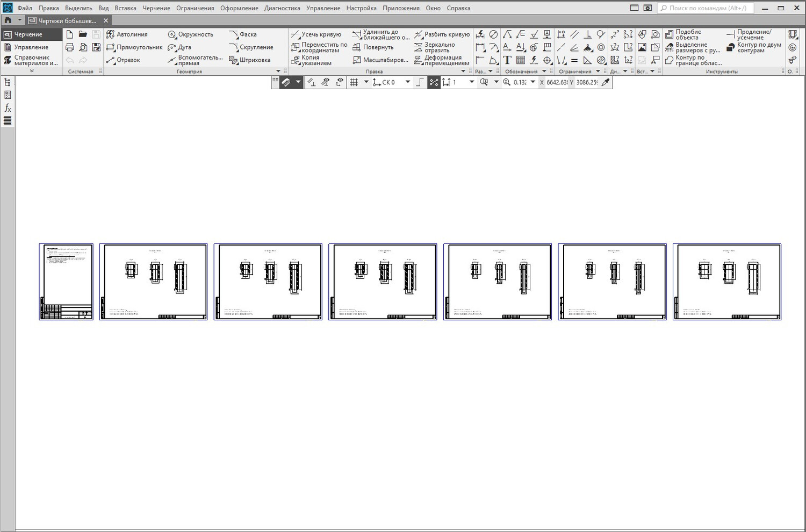Select the large T text tool

coord(507,60)
